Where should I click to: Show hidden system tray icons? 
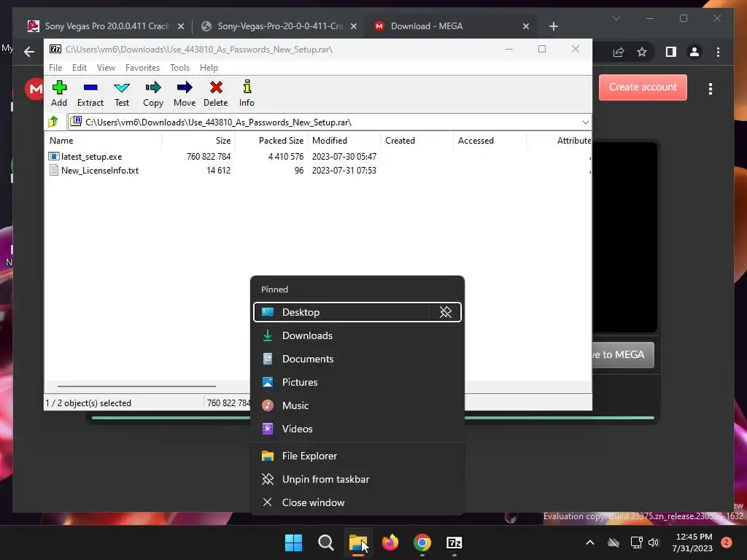point(589,542)
